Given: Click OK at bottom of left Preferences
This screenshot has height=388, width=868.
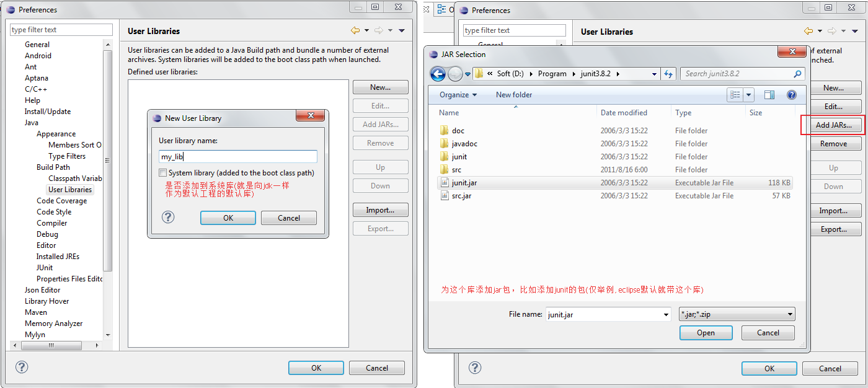Looking at the screenshot, I should (316, 368).
